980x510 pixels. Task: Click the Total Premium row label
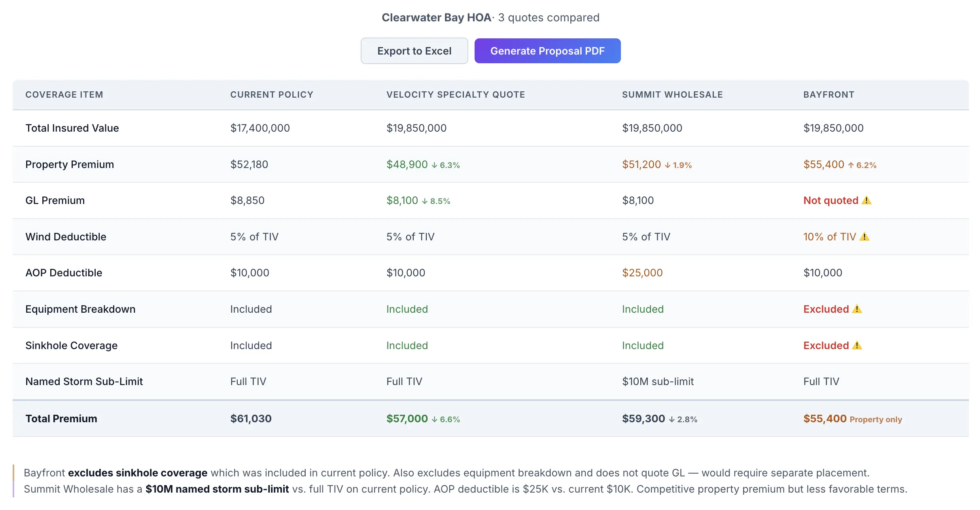[61, 419]
